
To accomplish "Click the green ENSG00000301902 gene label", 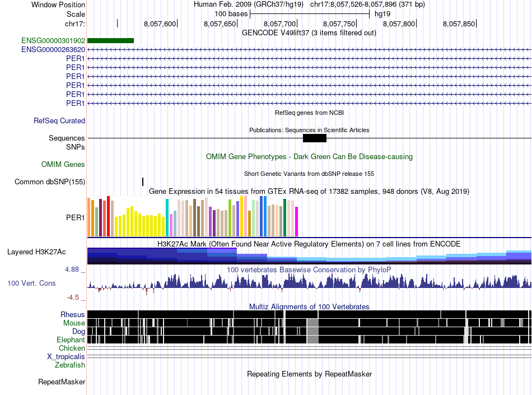I will 53,41.
